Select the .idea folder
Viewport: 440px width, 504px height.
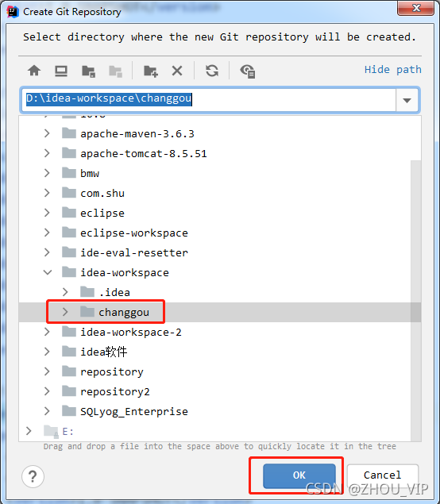point(214,292)
